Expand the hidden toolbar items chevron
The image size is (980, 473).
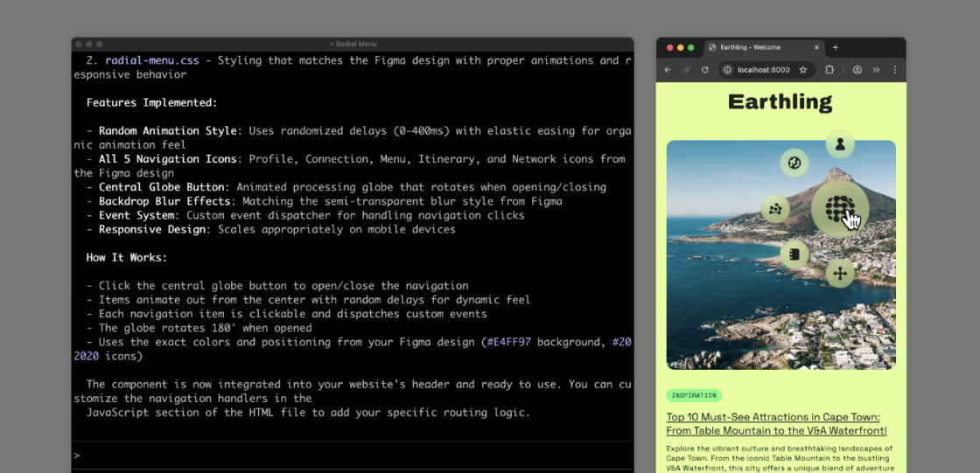pyautogui.click(x=876, y=70)
